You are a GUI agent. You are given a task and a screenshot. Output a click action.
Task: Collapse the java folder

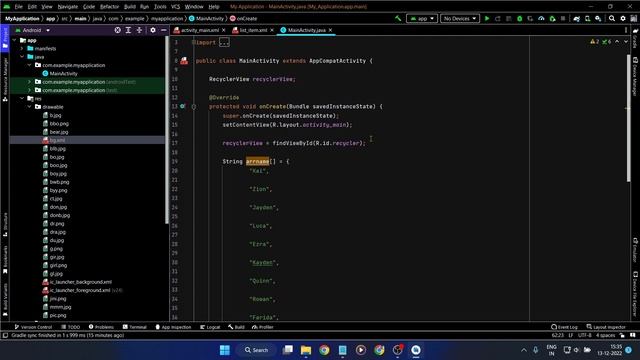pos(22,57)
